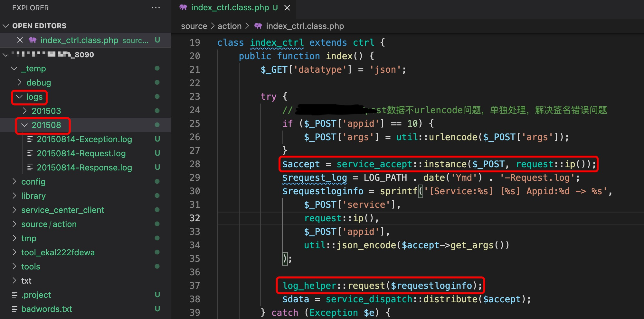Image resolution: width=644 pixels, height=319 pixels.
Task: Collapse the 201508 folder
Action: [x=43, y=125]
